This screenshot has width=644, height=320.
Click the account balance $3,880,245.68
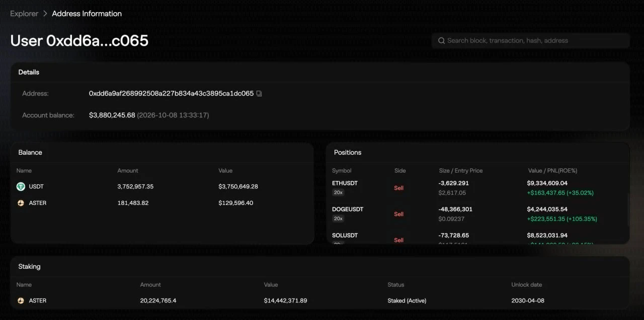[112, 115]
